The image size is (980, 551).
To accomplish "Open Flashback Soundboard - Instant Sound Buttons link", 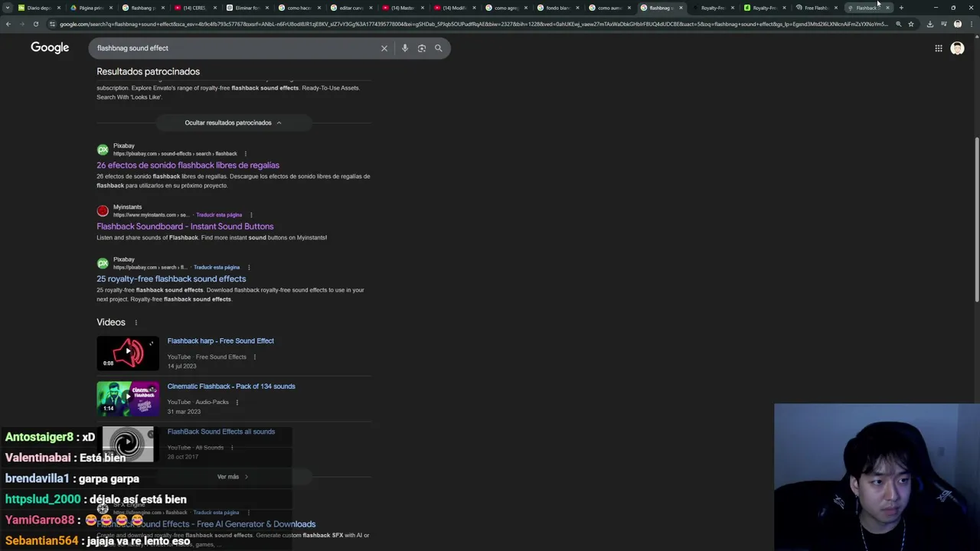I will [185, 227].
